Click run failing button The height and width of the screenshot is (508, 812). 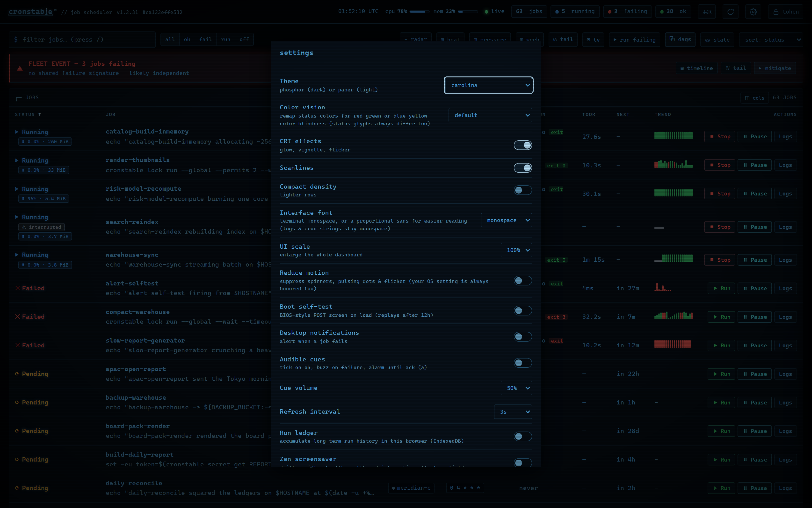pos(635,40)
